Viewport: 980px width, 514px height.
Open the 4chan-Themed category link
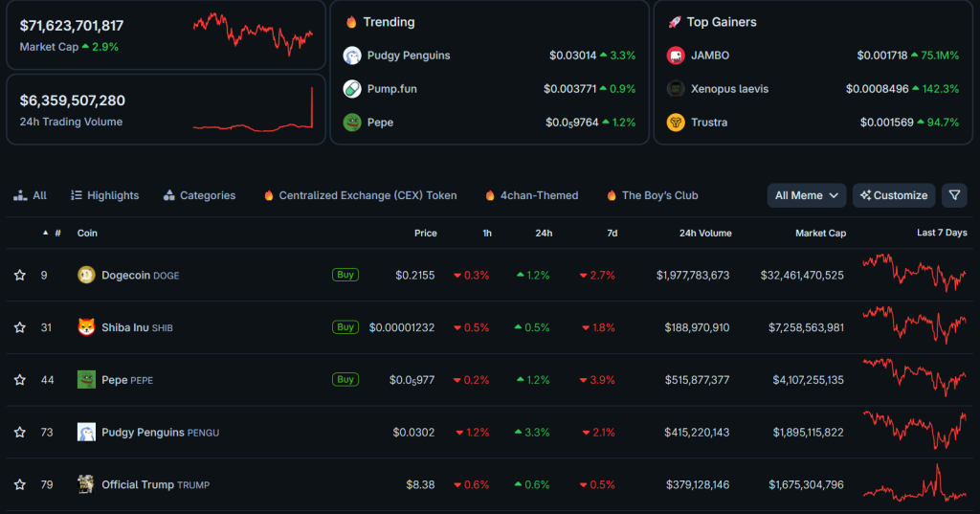[531, 195]
